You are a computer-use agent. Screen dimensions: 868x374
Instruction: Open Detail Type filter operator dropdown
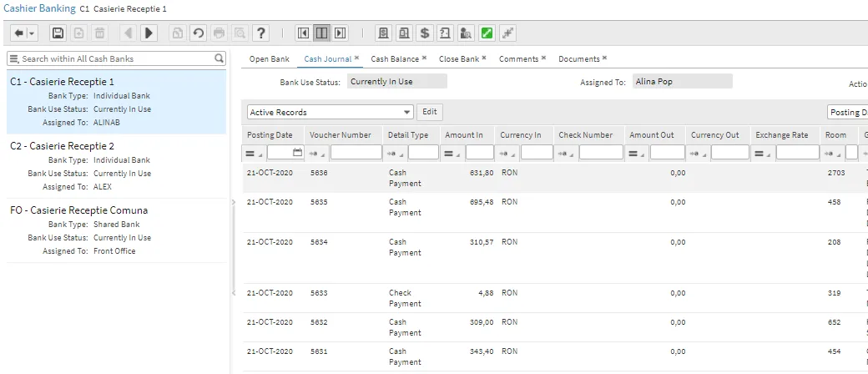(x=397, y=153)
